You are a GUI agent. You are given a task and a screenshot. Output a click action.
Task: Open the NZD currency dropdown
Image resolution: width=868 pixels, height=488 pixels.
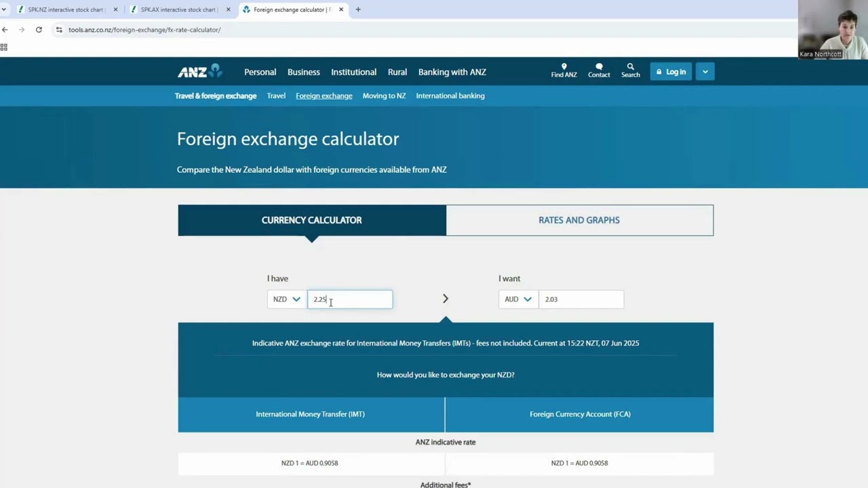(287, 299)
